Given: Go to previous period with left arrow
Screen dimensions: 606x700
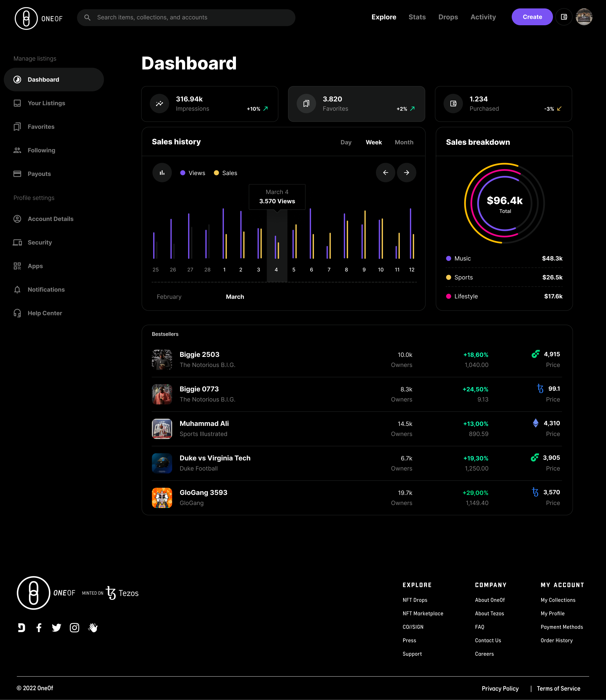Looking at the screenshot, I should click(x=385, y=173).
